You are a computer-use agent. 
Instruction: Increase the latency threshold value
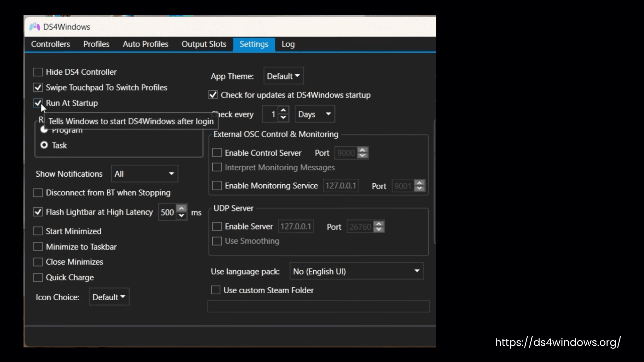pyautogui.click(x=181, y=208)
